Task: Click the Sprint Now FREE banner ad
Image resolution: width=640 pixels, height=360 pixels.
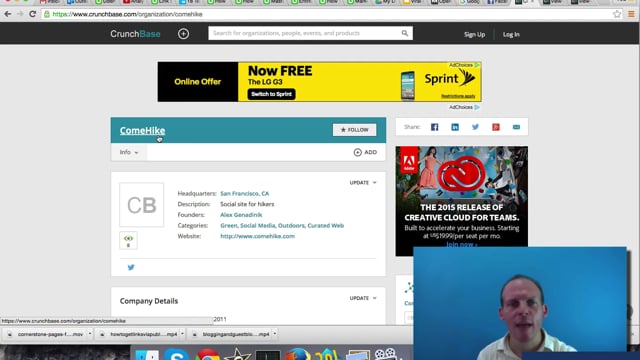Action: 320,82
